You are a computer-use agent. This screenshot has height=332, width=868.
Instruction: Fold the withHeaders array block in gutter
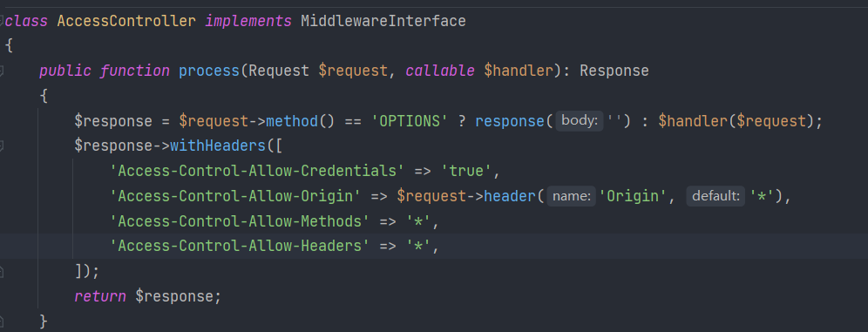2,146
